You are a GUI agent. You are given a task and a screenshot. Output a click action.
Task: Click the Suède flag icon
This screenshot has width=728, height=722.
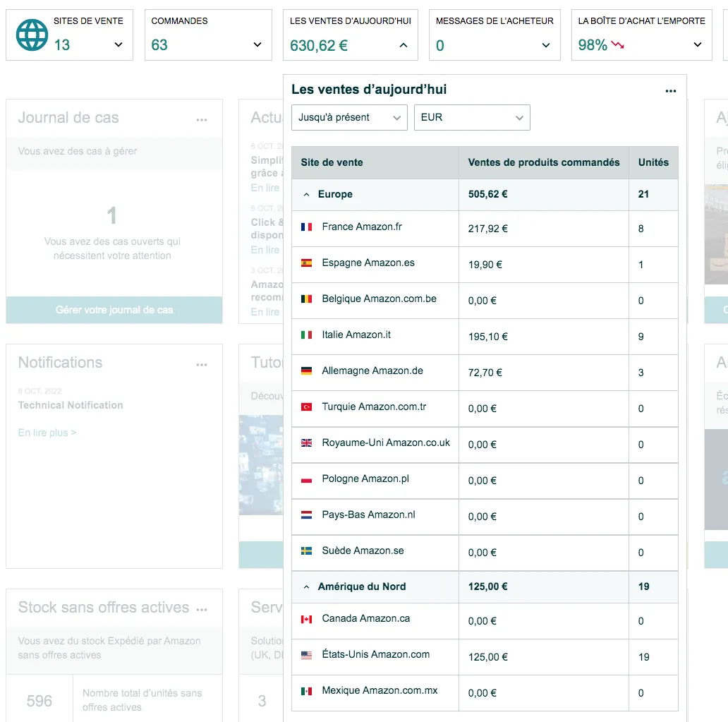tap(306, 551)
